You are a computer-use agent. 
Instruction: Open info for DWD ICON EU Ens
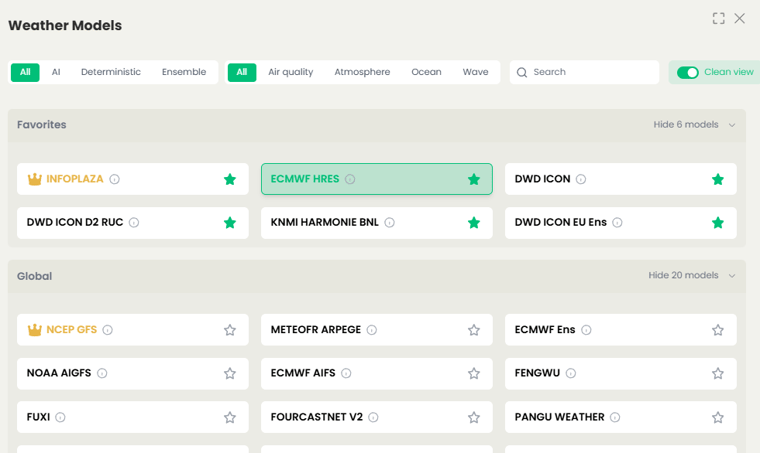pos(618,222)
